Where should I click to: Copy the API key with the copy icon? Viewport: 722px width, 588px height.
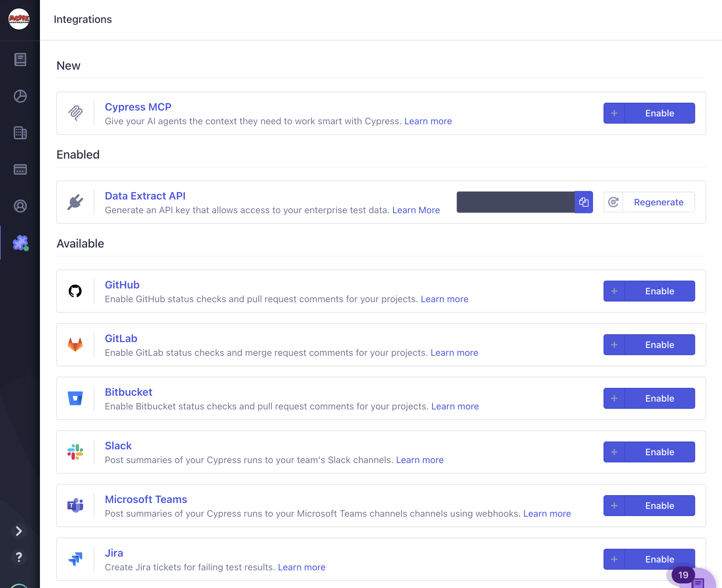[x=584, y=202]
